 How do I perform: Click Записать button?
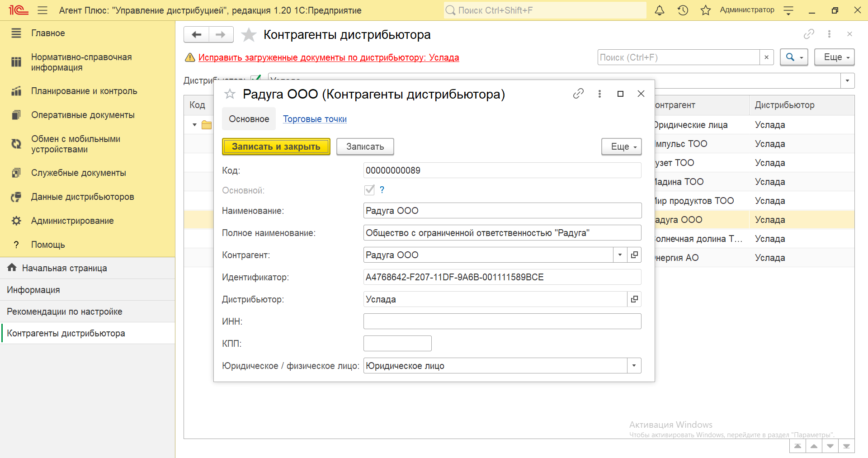tap(365, 146)
